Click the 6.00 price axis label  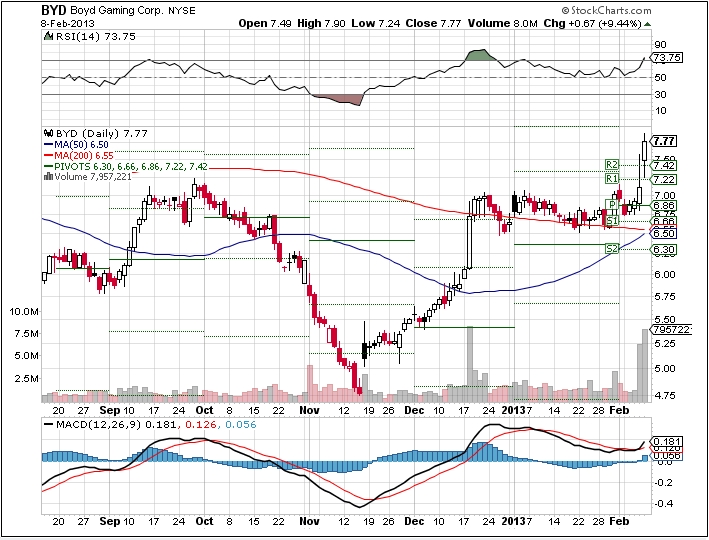coord(664,275)
